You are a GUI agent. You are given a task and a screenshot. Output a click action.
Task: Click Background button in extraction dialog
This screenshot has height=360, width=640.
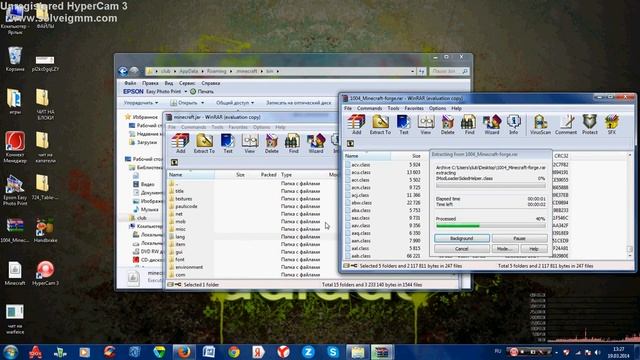tap(462, 238)
